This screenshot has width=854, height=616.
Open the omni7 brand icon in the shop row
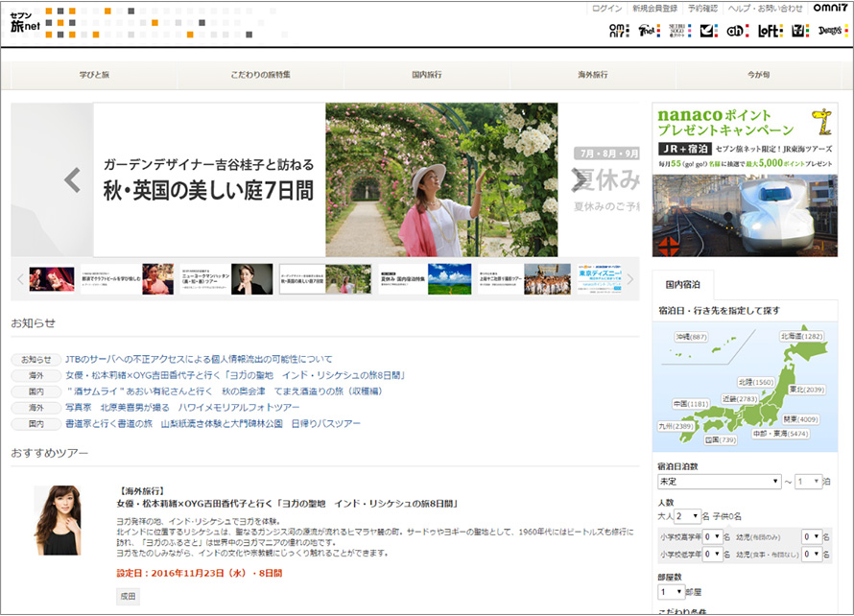pos(619,31)
